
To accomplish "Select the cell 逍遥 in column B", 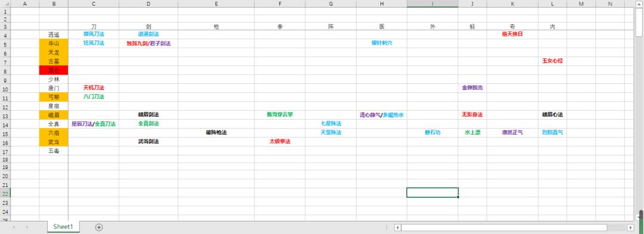I will click(x=54, y=35).
